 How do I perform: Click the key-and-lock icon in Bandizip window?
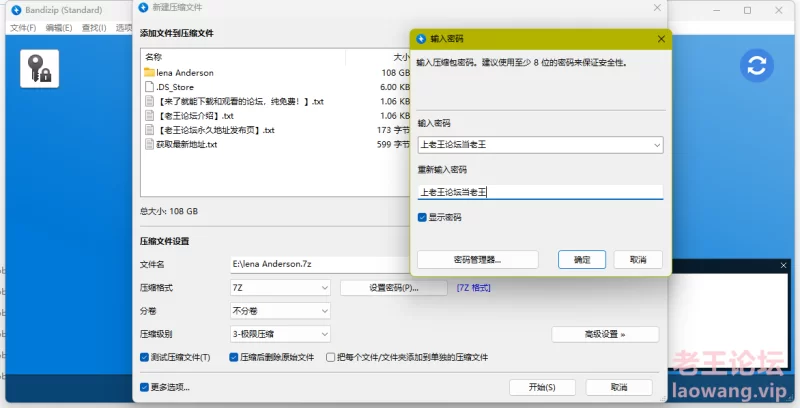pyautogui.click(x=40, y=69)
